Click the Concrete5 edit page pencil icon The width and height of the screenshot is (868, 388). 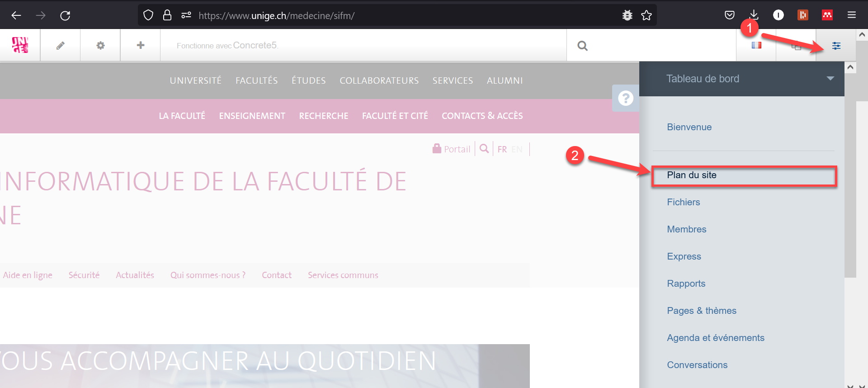click(60, 46)
